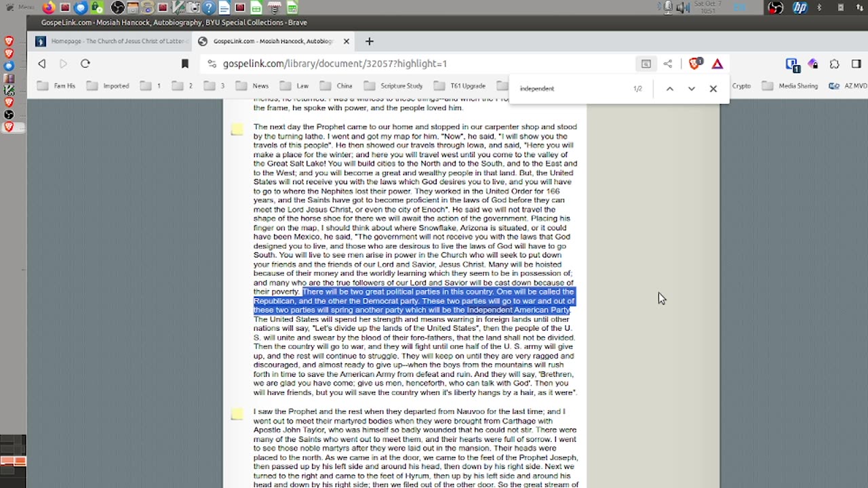Expand the China bookmarks folder
Image resolution: width=868 pixels, height=488 pixels.
(x=336, y=86)
